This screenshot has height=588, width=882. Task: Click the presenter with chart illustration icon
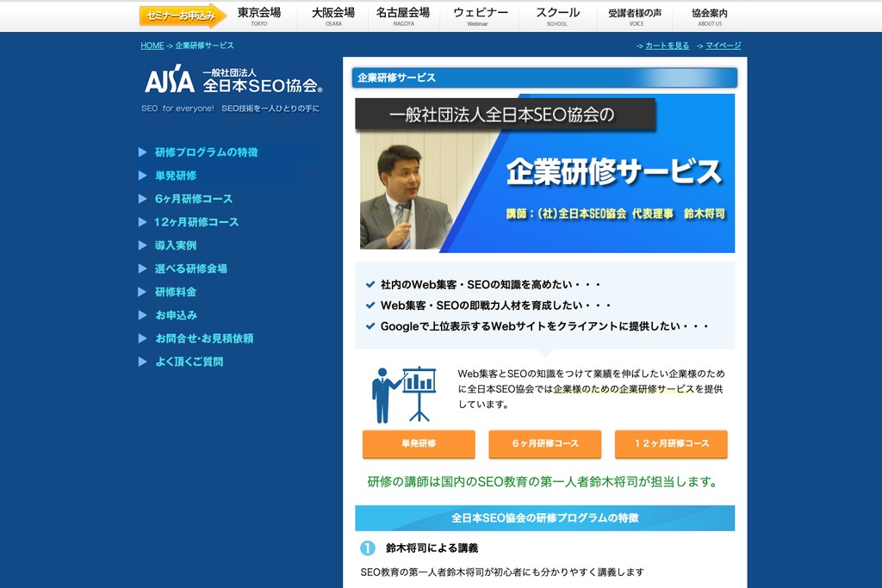pos(404,394)
